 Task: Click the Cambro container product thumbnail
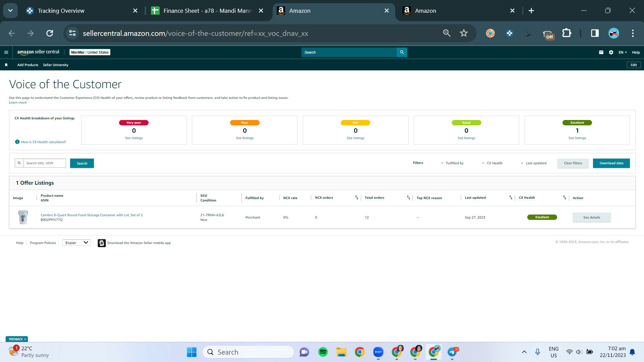(x=23, y=217)
